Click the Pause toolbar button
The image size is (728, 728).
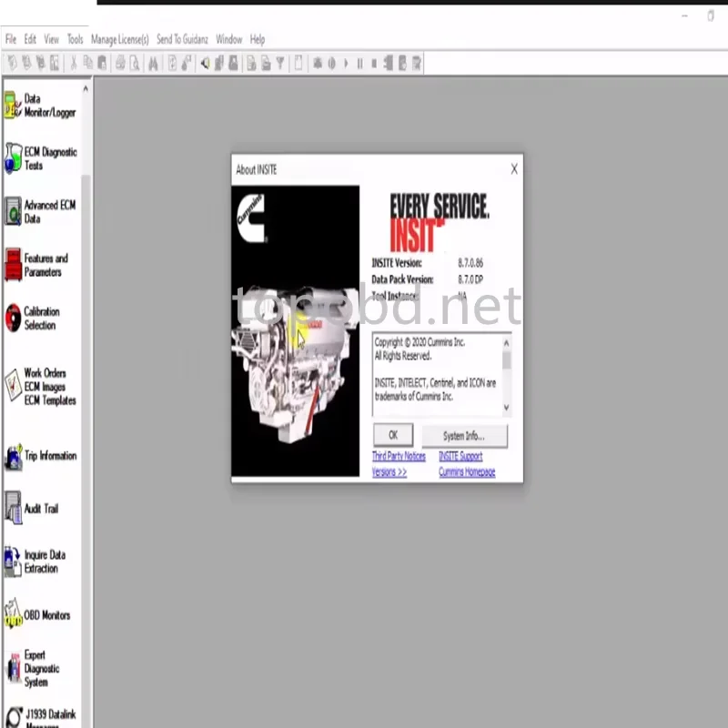[359, 63]
